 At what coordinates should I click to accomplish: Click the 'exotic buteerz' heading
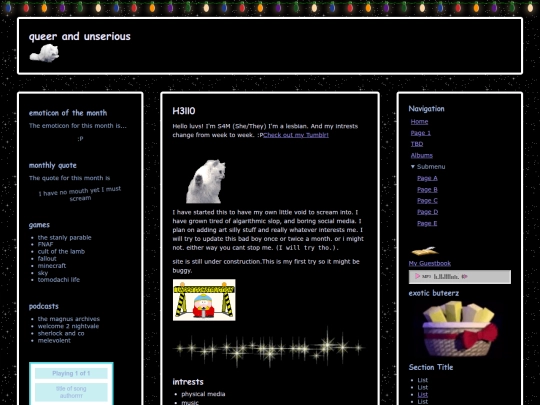pyautogui.click(x=434, y=293)
